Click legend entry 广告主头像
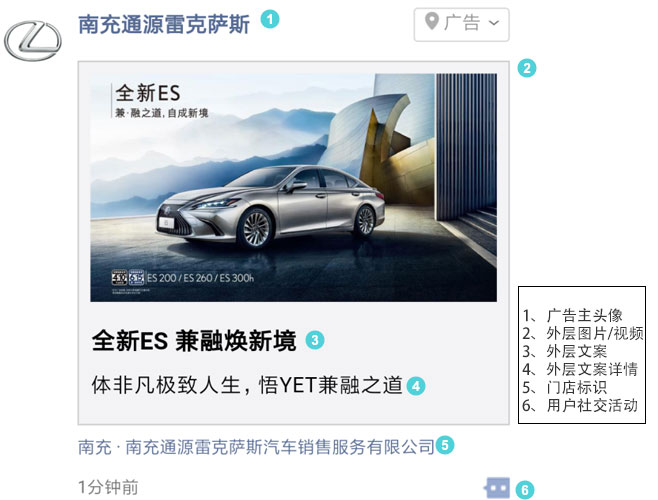 click(x=572, y=315)
